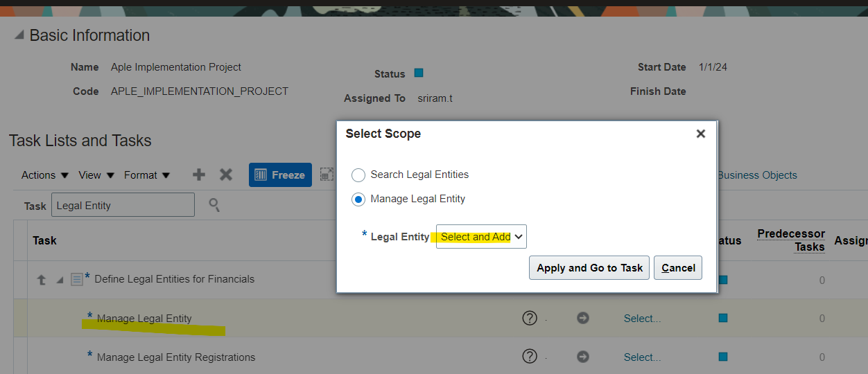
Task: Click the Task search input field
Action: [x=123, y=205]
